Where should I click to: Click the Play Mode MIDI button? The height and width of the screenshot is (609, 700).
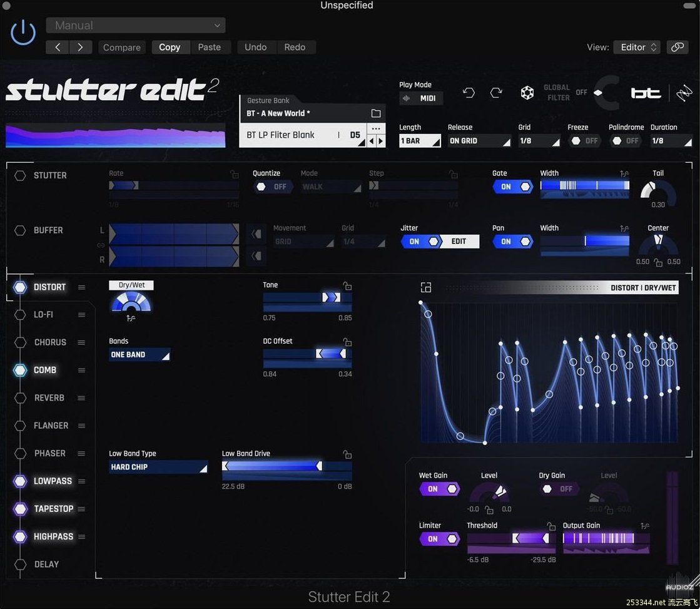pos(421,98)
